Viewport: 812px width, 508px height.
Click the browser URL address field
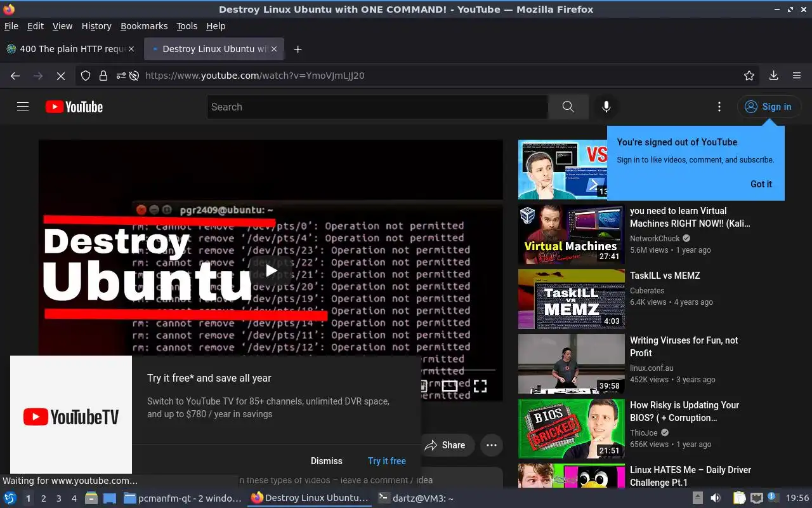(438, 76)
